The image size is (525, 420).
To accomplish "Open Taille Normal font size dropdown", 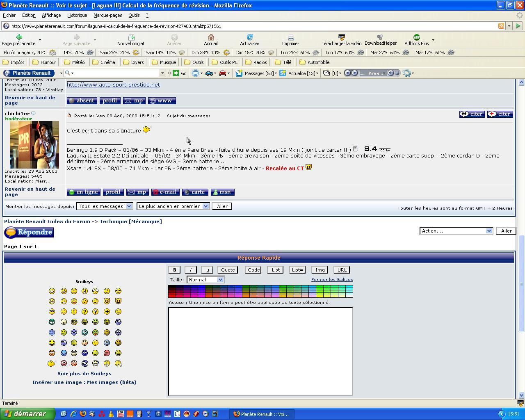I will [205, 280].
